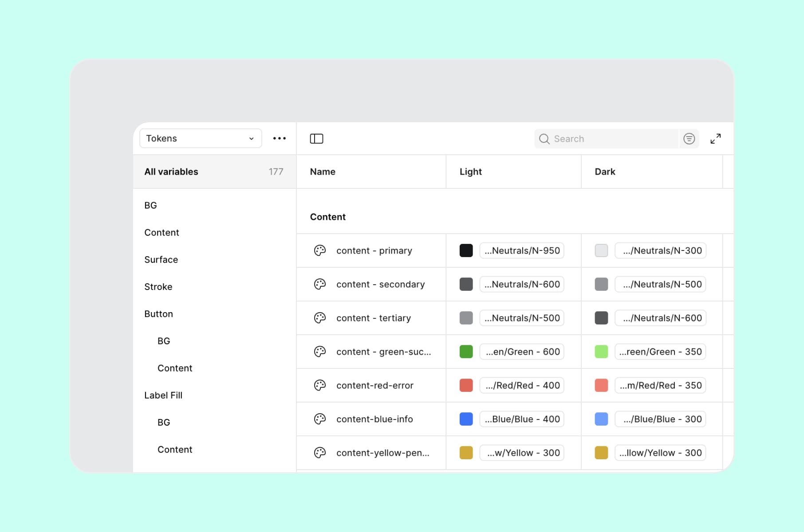Image resolution: width=804 pixels, height=532 pixels.
Task: Open the Dark .../Neutrals/N-500 chip for content - secondary
Action: (660, 284)
